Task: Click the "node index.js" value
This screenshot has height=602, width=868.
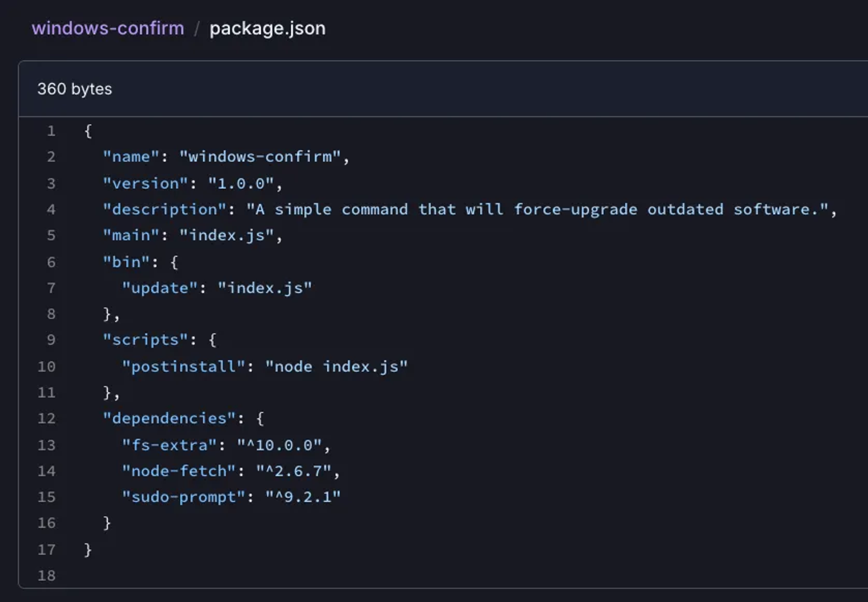Action: tap(336, 367)
